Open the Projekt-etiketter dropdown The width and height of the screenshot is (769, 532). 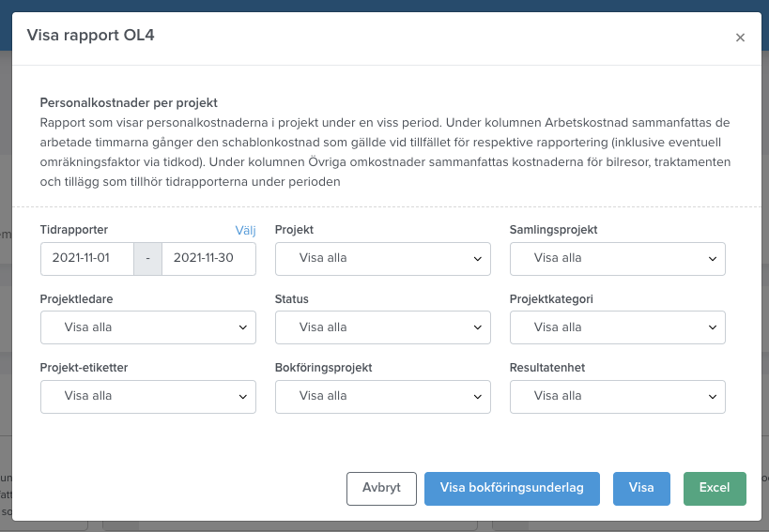click(x=148, y=397)
